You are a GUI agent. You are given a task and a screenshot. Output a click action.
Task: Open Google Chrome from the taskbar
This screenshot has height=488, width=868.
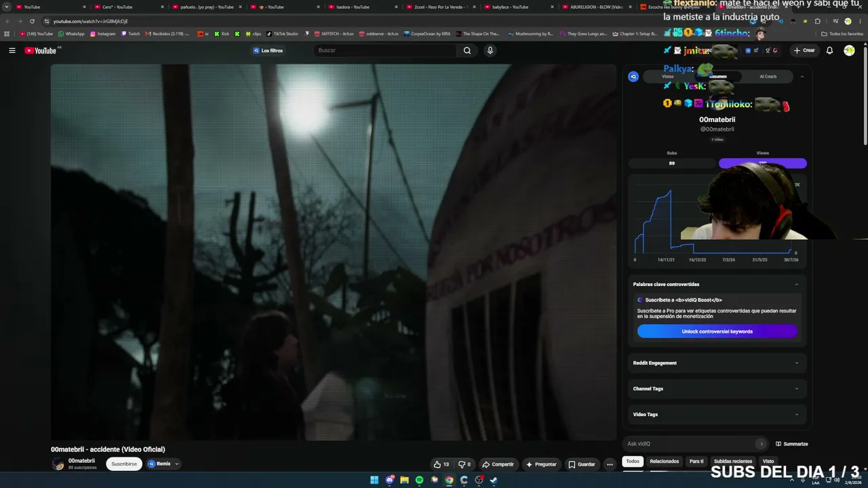(x=449, y=480)
